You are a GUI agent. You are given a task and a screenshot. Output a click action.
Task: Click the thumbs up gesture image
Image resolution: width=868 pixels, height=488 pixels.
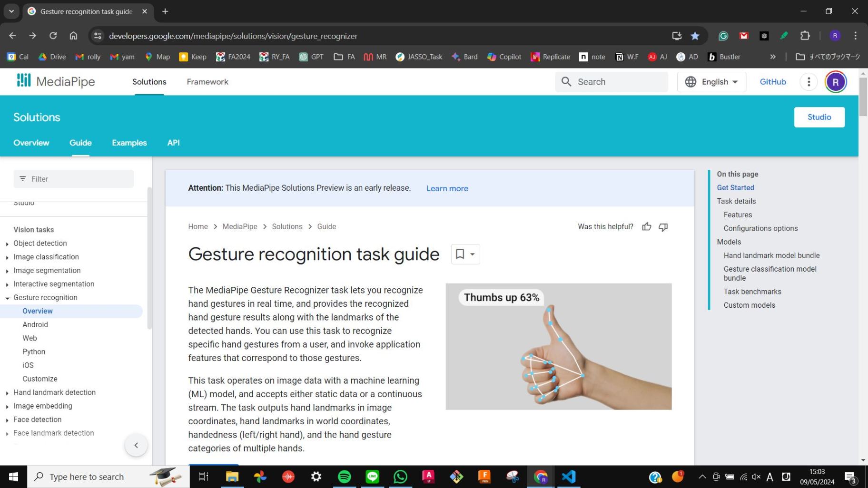point(559,346)
